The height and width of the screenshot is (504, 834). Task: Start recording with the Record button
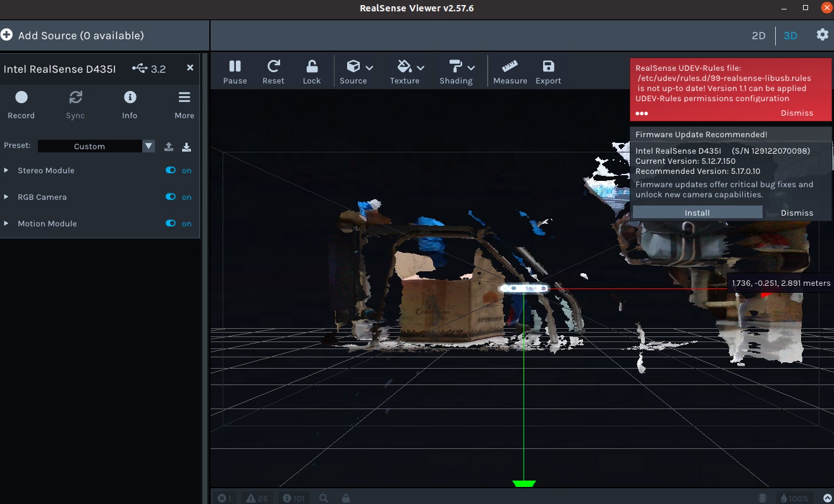[21, 104]
